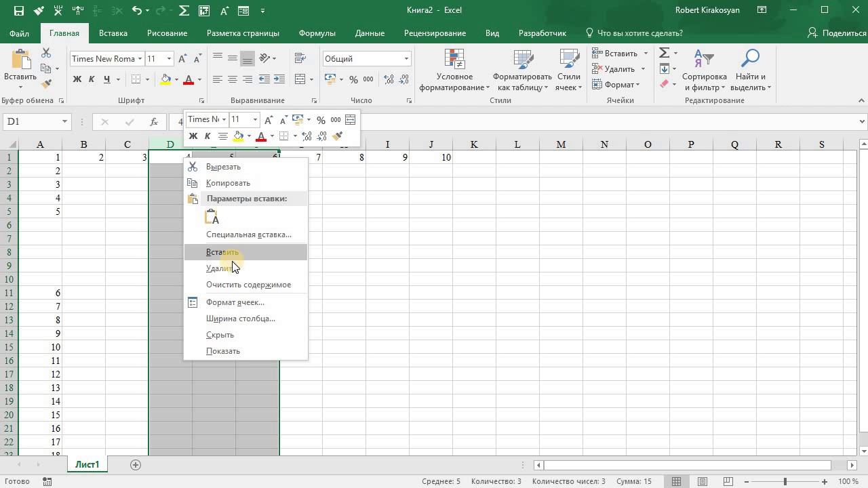Click merge cells icon on the mini toolbar
Viewport: 868px width, 488px height.
coord(351,120)
